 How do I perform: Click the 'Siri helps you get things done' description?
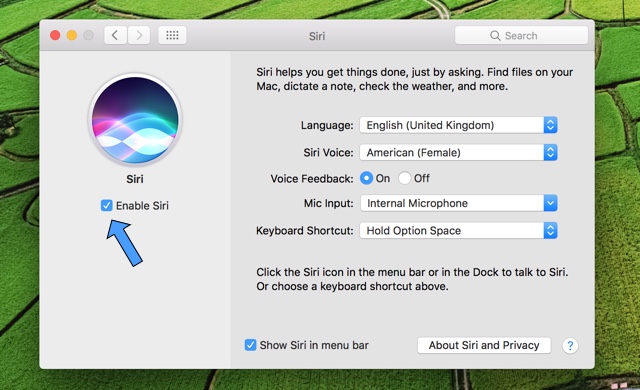pos(414,79)
